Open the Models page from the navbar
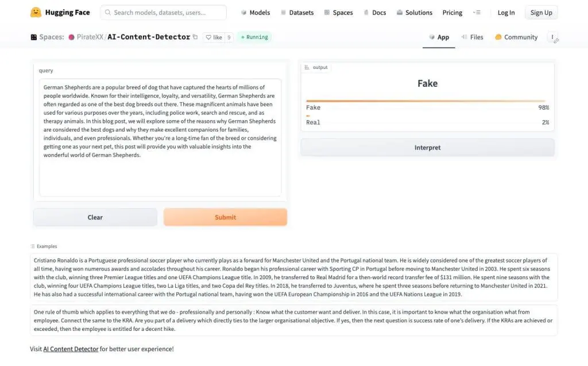This screenshot has width=588, height=366. click(x=256, y=13)
